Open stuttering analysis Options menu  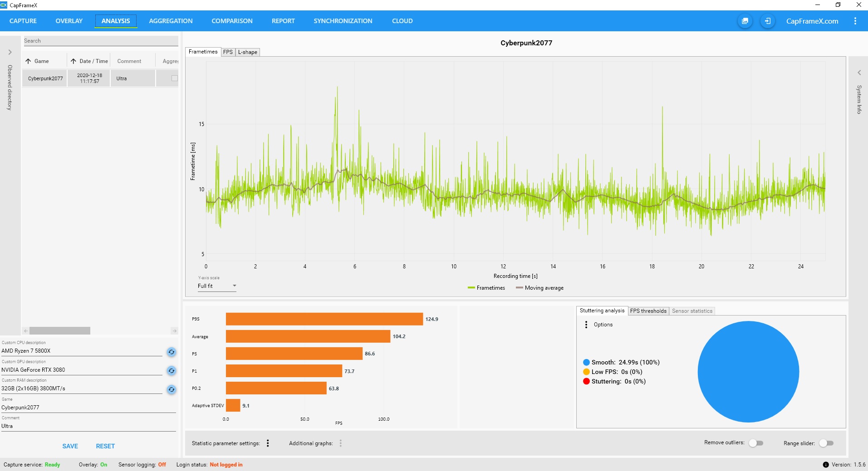[586, 325]
